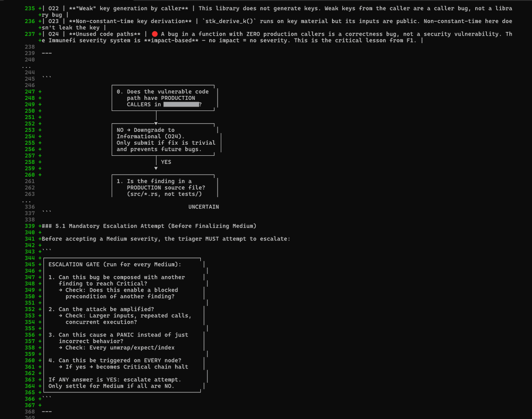Click '→ If yes → becomes Critical chain halt'
This screenshot has height=419, width=532.
click(x=123, y=367)
